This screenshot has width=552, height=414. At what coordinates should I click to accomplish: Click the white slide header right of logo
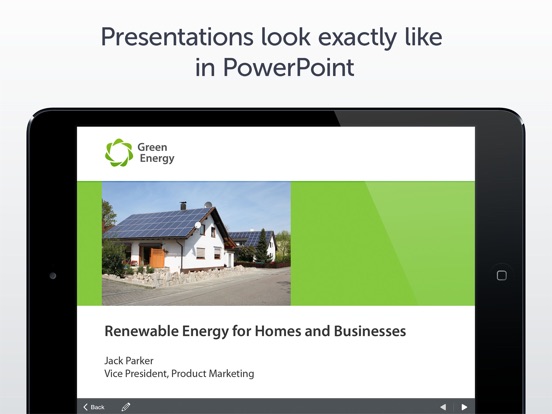[x=324, y=154]
